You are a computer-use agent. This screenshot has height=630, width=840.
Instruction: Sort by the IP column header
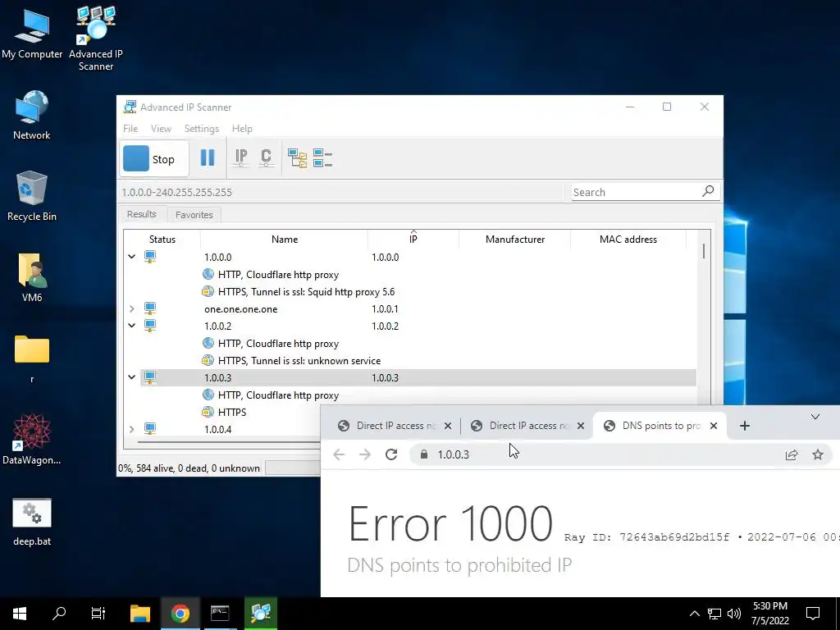pyautogui.click(x=413, y=240)
